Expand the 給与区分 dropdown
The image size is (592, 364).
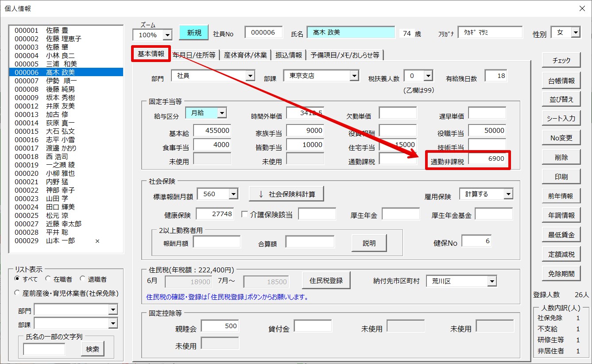222,113
